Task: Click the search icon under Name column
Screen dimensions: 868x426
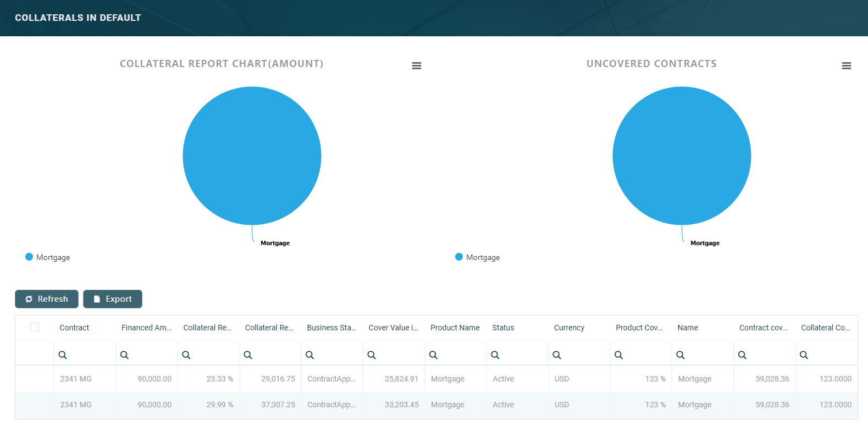Action: pyautogui.click(x=681, y=355)
